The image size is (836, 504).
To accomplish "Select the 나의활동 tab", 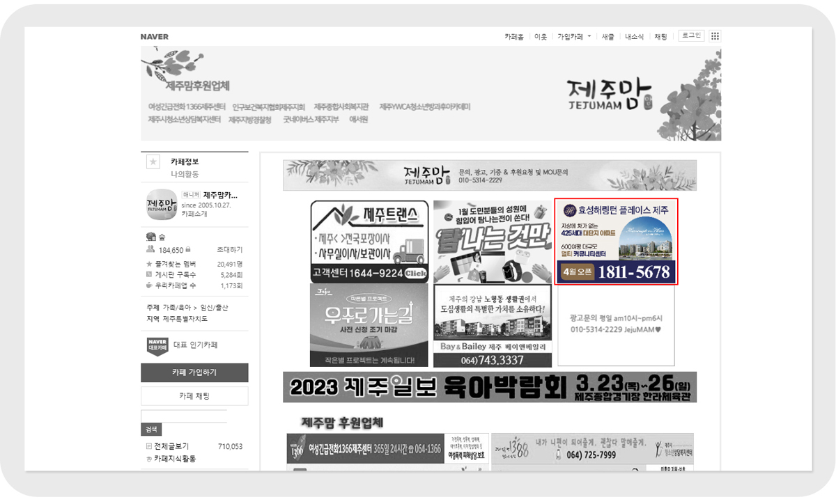I will point(185,174).
